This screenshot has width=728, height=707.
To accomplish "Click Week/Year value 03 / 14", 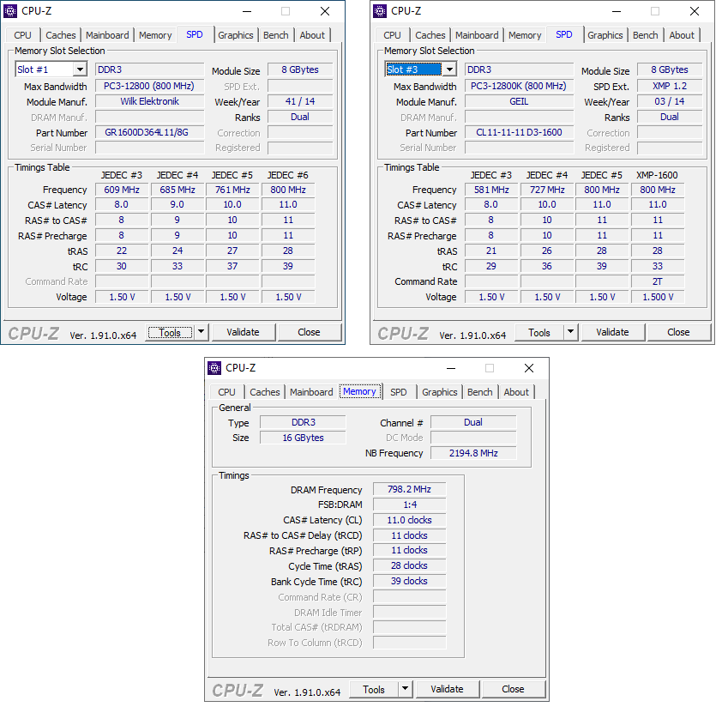I will (x=670, y=101).
